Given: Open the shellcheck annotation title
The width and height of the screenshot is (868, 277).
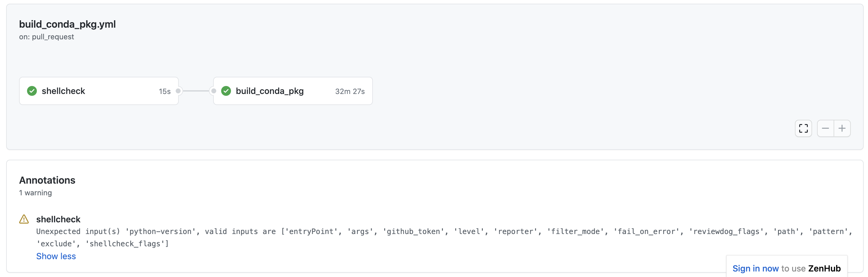Looking at the screenshot, I should tap(58, 219).
